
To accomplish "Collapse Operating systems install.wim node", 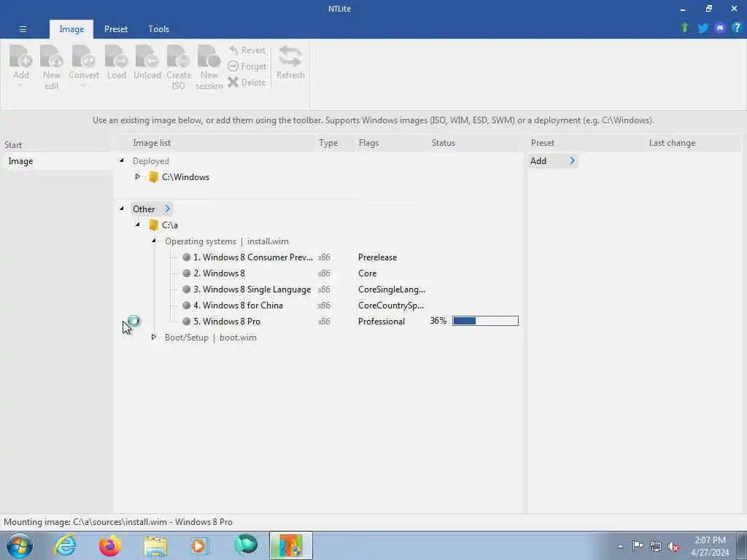I will tap(153, 241).
